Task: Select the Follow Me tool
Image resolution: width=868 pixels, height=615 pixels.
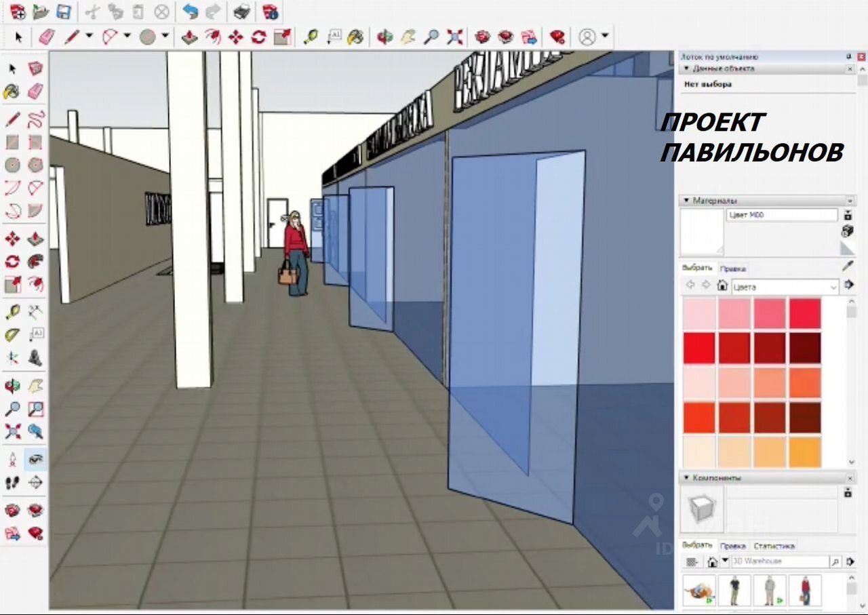Action: pyautogui.click(x=35, y=262)
